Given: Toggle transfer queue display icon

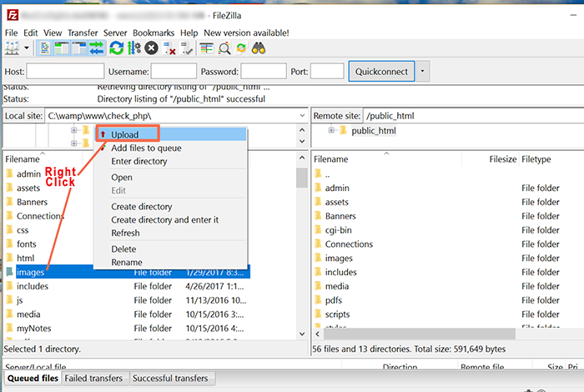Looking at the screenshot, I should coord(97,48).
